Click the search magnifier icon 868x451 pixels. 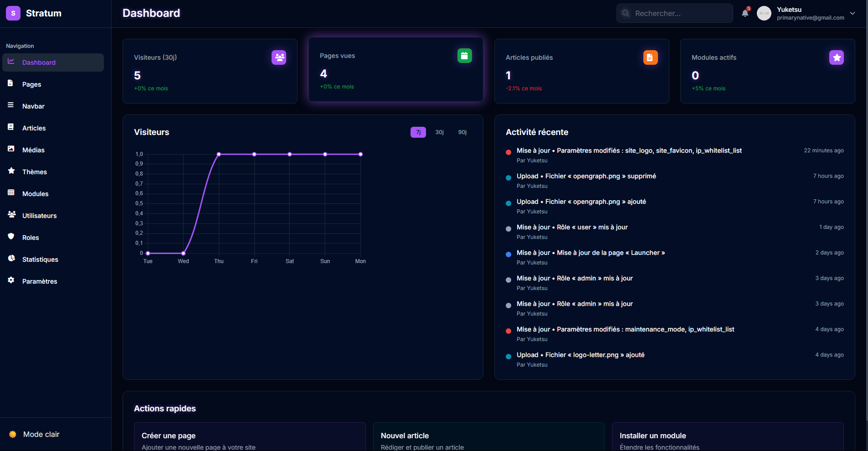point(626,13)
